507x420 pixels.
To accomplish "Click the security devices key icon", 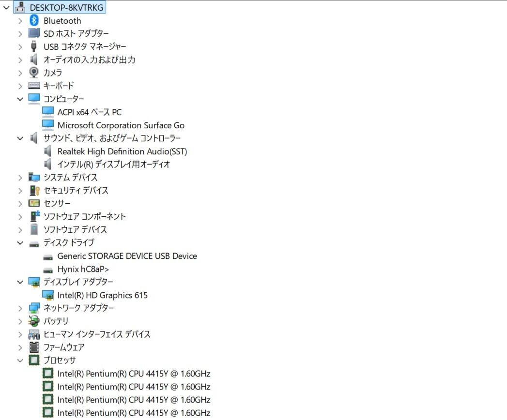I will [x=34, y=190].
